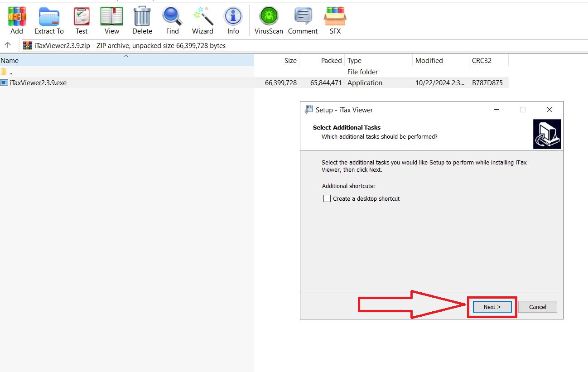This screenshot has height=372, width=588.
Task: Click the View file icon
Action: 111,20
